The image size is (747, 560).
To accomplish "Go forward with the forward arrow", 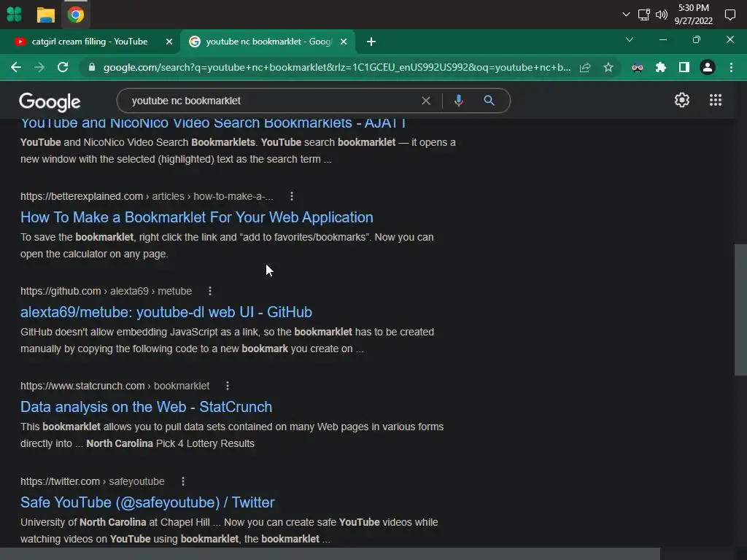I will (39, 67).
